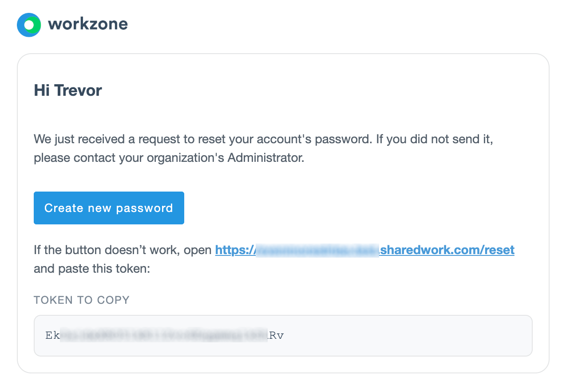Screen dimensions: 570x392
Task: Click the https:// start of the reset link
Action: point(236,250)
